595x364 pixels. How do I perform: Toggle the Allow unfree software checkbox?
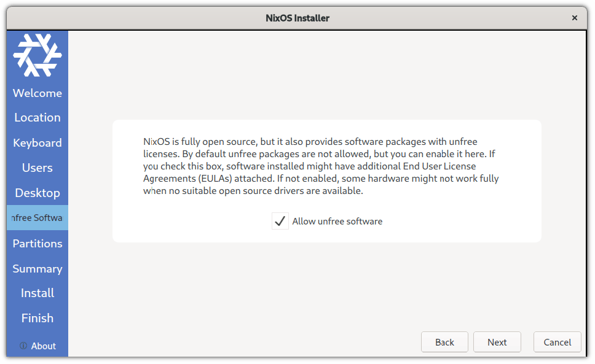(x=280, y=221)
